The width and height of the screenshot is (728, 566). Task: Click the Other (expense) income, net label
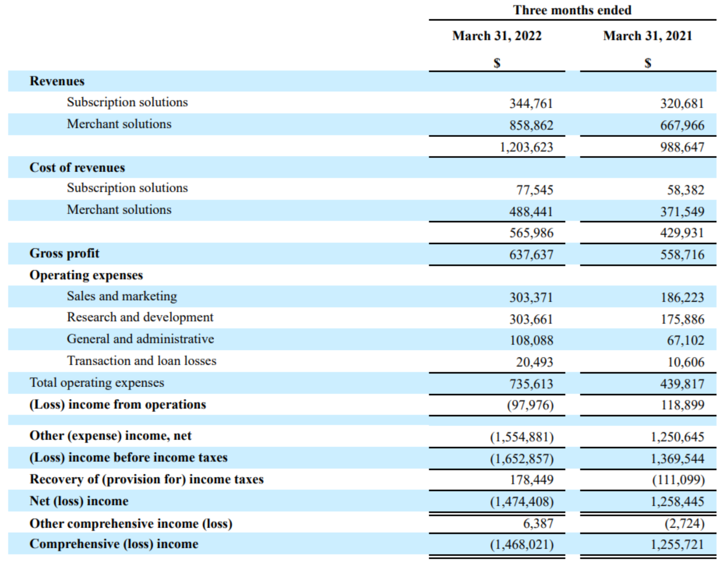click(x=110, y=436)
